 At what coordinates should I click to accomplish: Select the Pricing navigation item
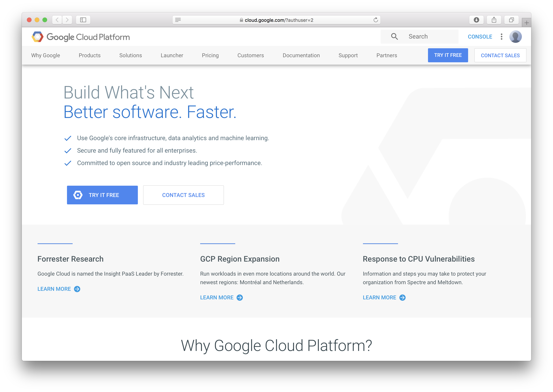click(x=210, y=55)
